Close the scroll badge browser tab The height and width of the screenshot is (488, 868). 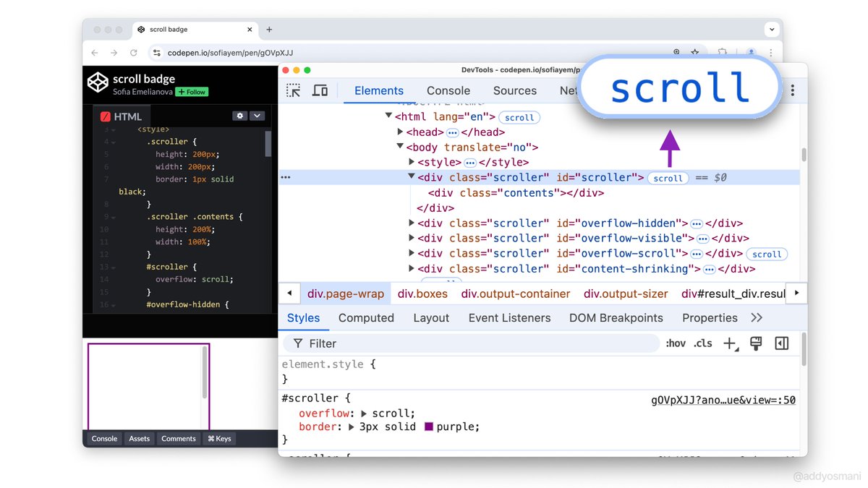click(250, 30)
